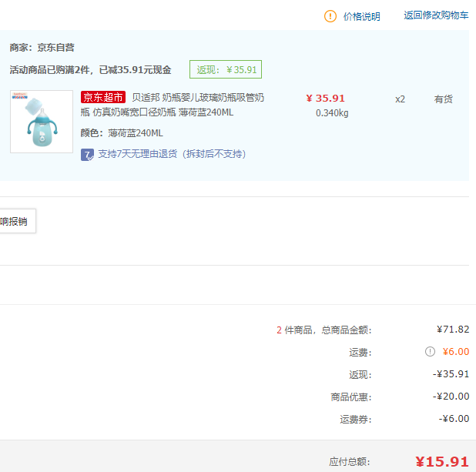
Task: Click the 运费券 label
Action: 356,419
